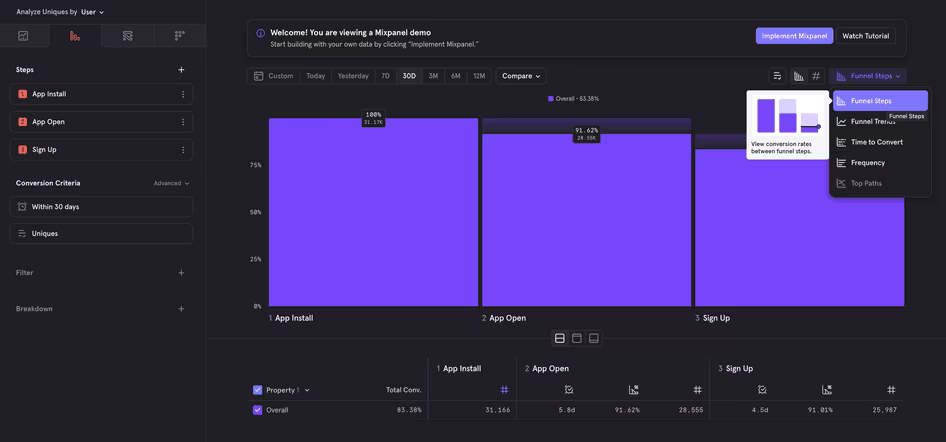Open Sign Up step options menu

point(183,150)
